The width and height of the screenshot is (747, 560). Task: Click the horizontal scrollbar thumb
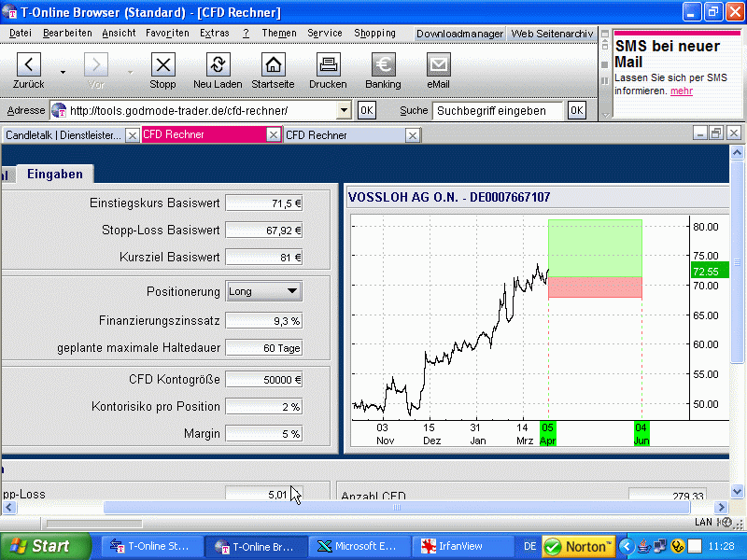tap(396, 508)
